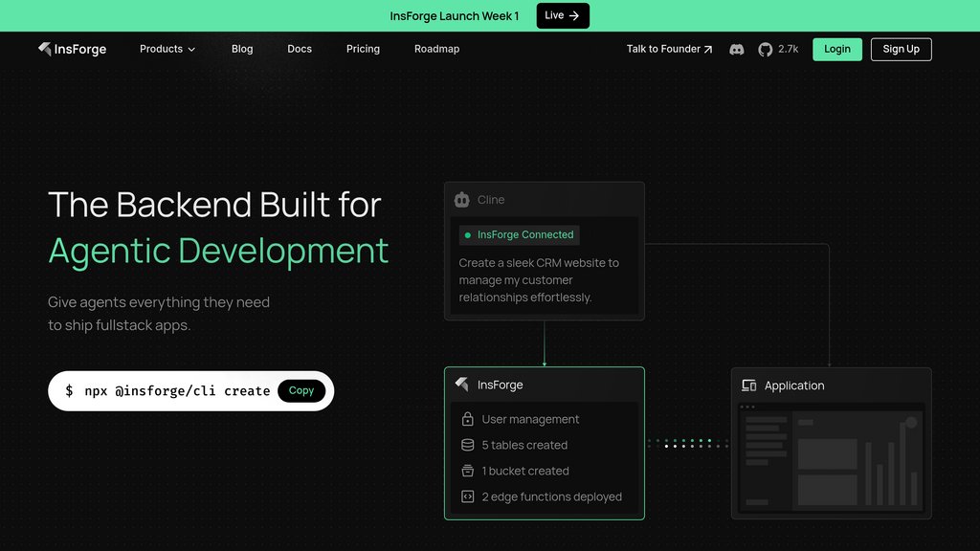Open the Pricing page
980x551 pixels.
tap(363, 49)
